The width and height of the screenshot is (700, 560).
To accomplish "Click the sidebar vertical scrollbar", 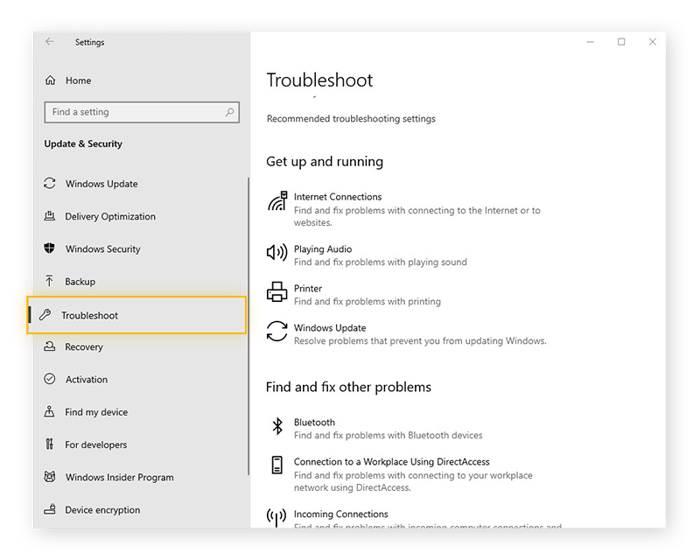I will (248, 326).
